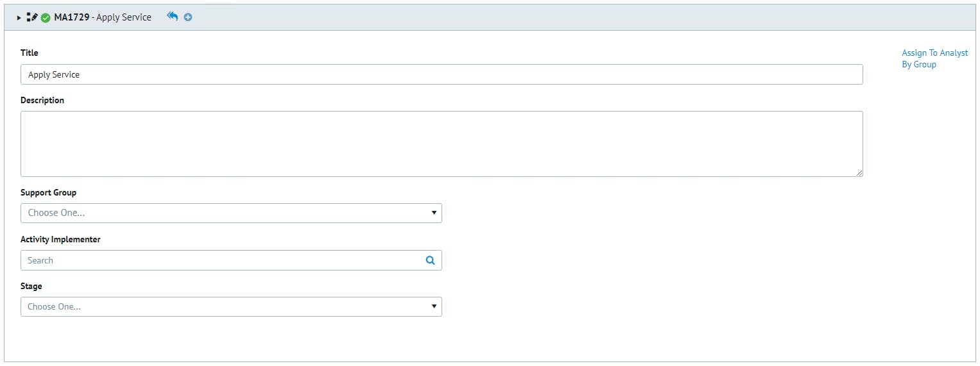Image resolution: width=980 pixels, height=366 pixels.
Task: Open the Support Group dropdown
Action: click(x=231, y=213)
